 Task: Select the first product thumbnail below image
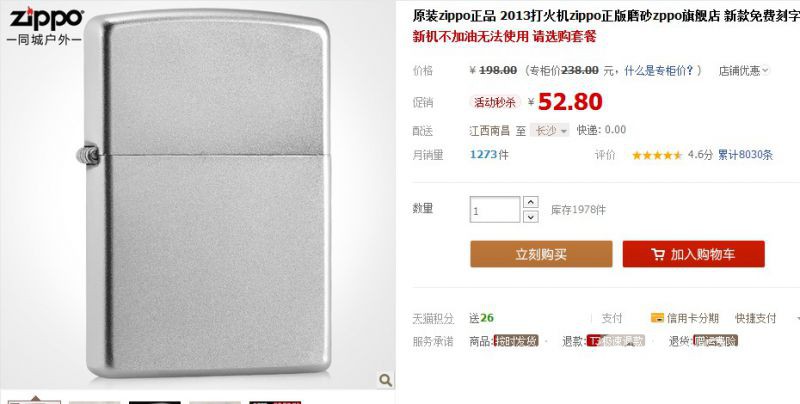pyautogui.click(x=35, y=401)
